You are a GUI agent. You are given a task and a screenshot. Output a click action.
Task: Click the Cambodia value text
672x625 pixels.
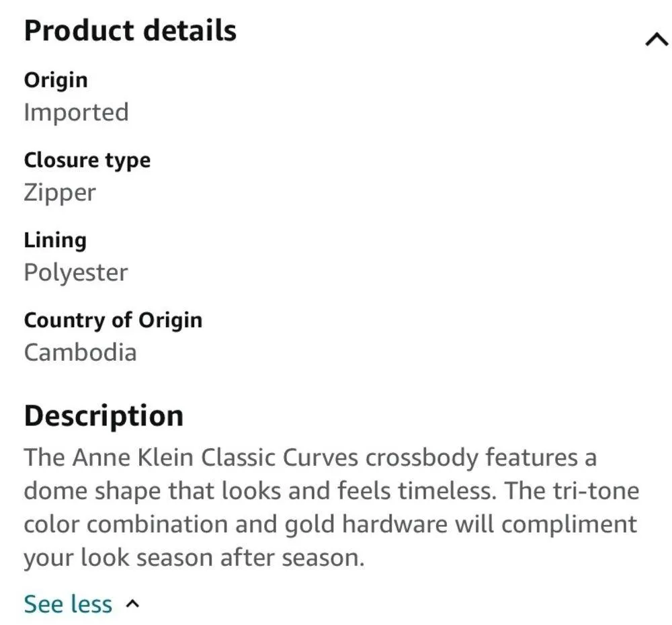80,352
